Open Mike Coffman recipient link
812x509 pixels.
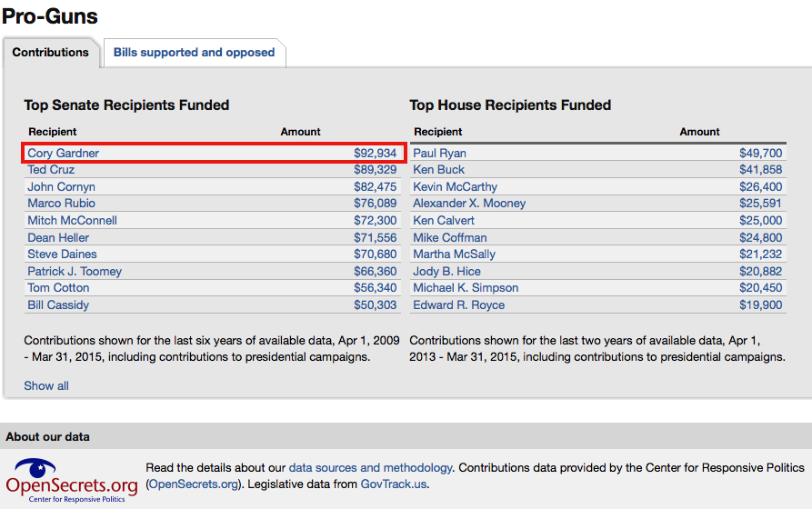pyautogui.click(x=449, y=237)
